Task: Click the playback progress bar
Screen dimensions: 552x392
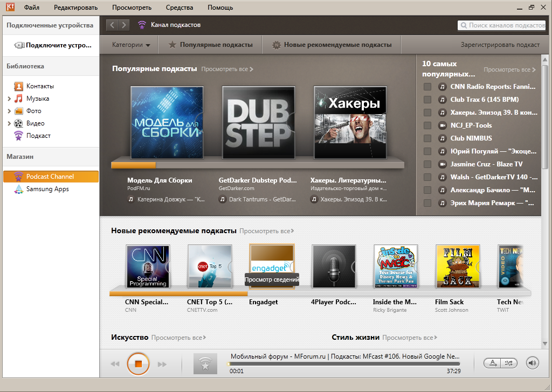Action: [x=344, y=364]
